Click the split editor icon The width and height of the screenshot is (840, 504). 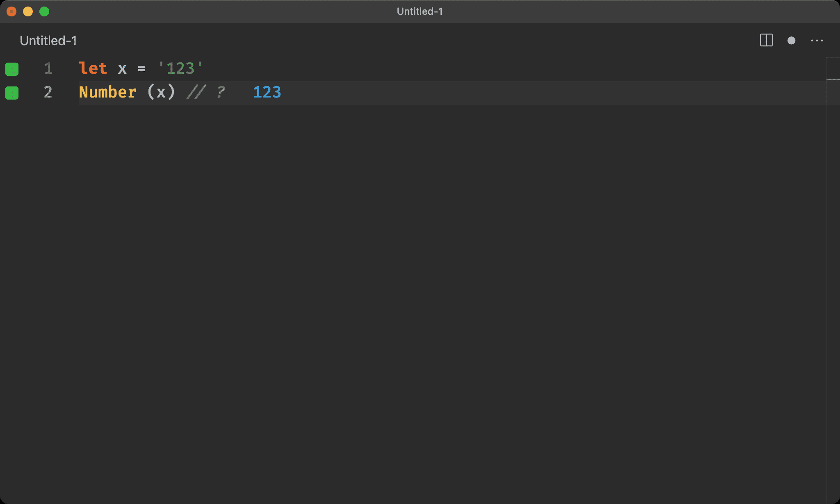766,40
